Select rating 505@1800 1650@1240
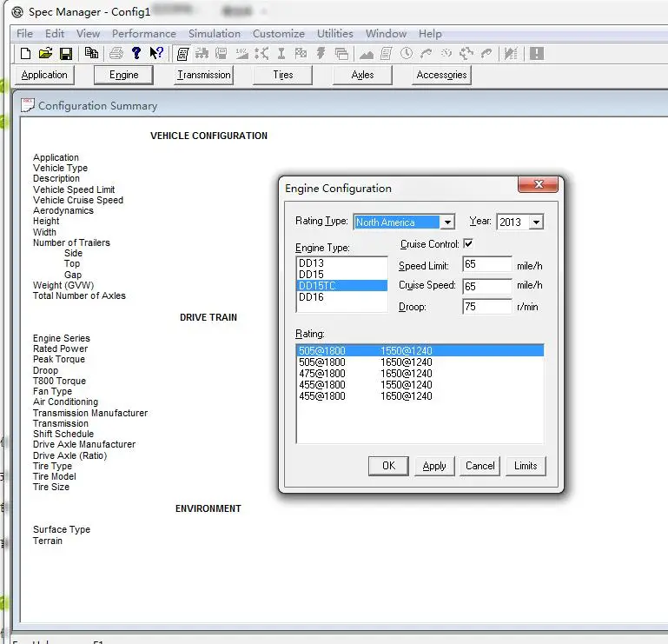668x644 pixels. [420, 362]
